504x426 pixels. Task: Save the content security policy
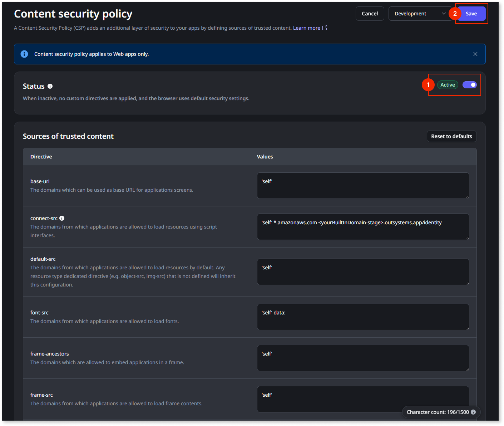tap(471, 13)
